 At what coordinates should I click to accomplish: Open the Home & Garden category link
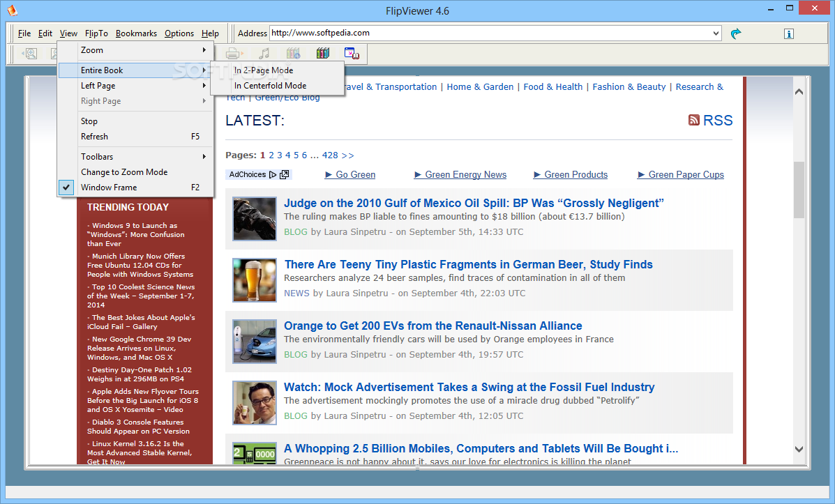(480, 86)
